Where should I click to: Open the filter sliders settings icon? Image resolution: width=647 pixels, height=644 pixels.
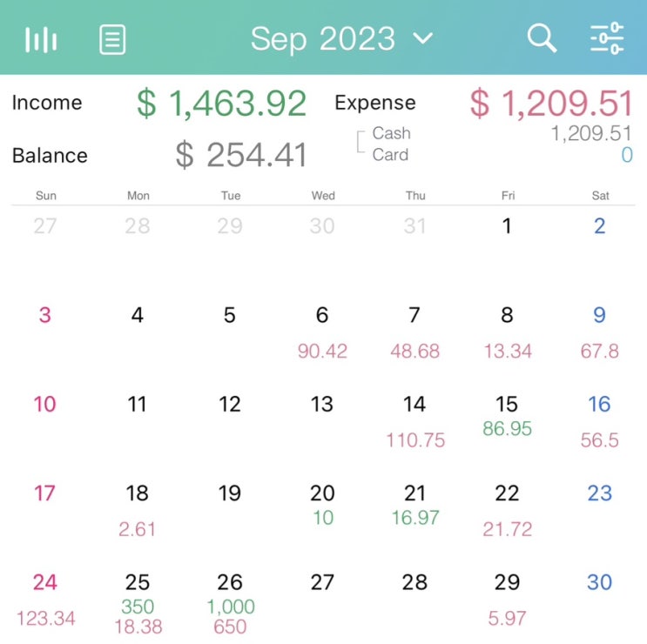607,38
